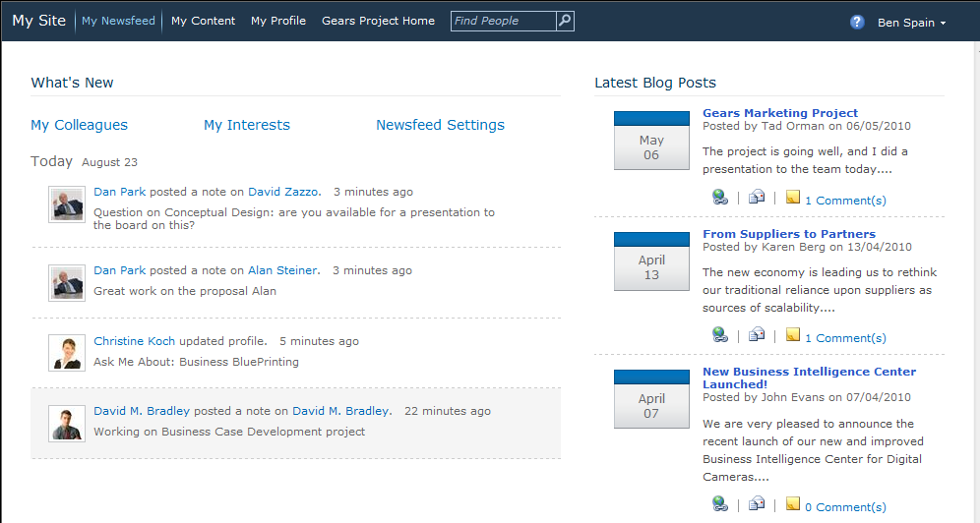Open Dan Park link in Alan Steiner note
This screenshot has height=523, width=980.
119,270
